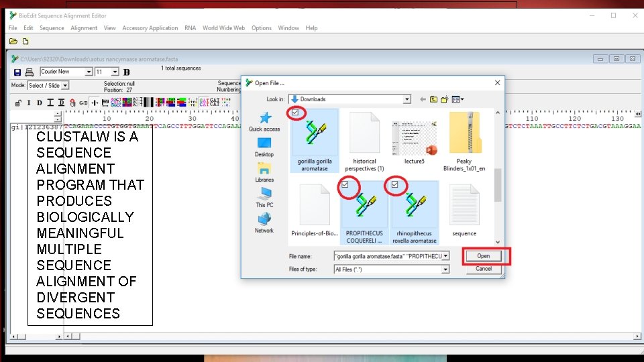Screen dimensions: 644x362
Task: Click the open folder icon in main toolbar
Action: coord(13,42)
